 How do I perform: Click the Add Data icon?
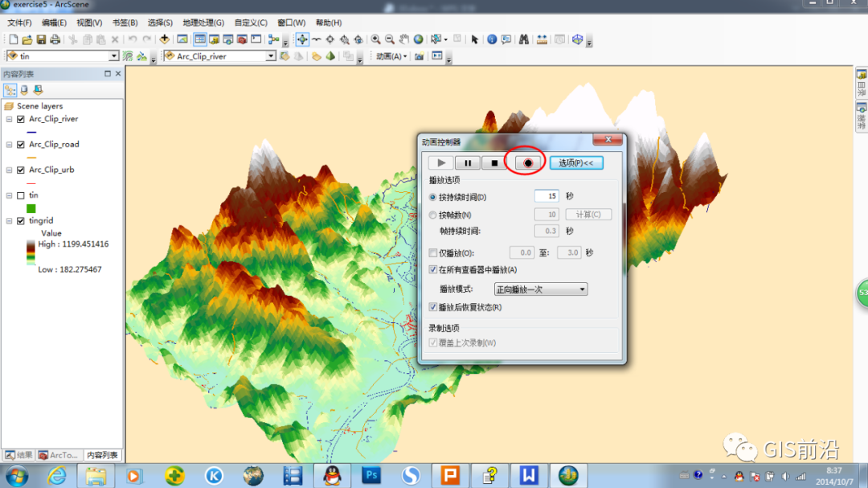(x=165, y=39)
